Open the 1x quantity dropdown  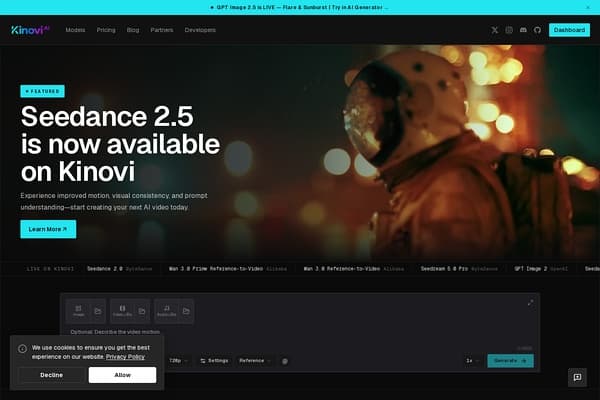tap(472, 361)
